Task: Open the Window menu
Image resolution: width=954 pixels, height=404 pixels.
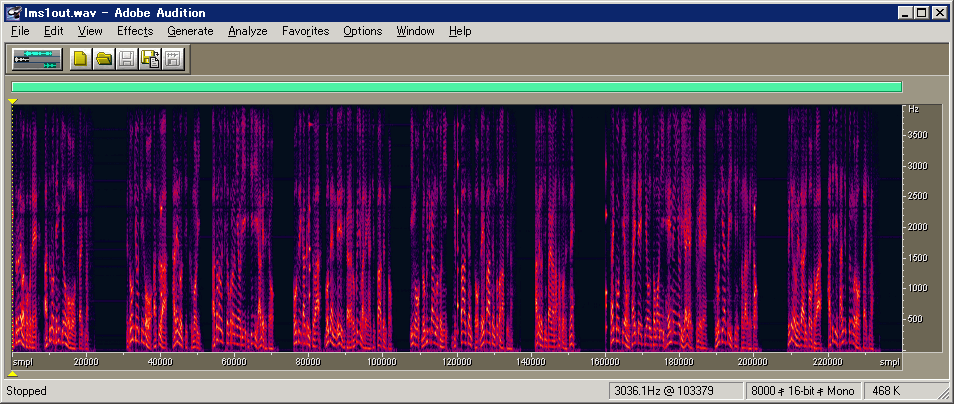Action: click(416, 31)
